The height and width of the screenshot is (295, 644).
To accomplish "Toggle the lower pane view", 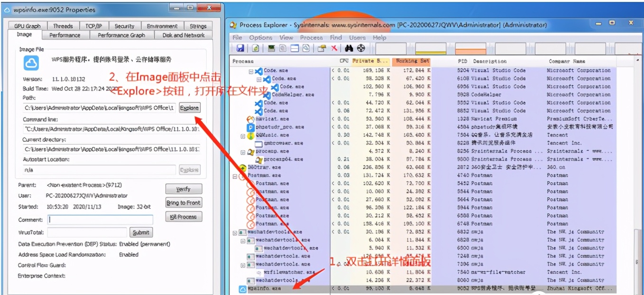I will click(294, 48).
